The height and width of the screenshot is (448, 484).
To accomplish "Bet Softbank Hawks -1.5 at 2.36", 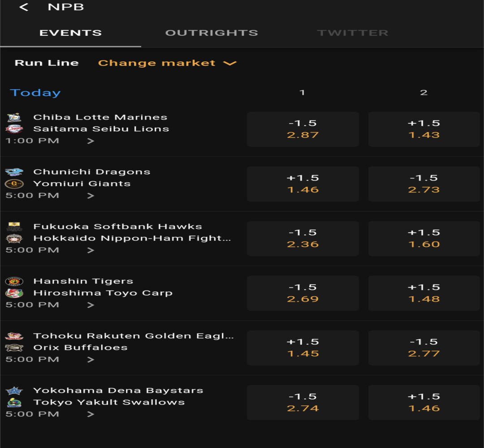I will 303,238.
